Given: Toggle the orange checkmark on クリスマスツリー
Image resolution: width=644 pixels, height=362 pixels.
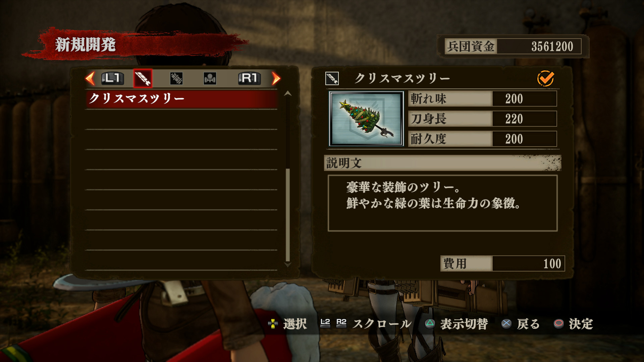Looking at the screenshot, I should (x=545, y=78).
